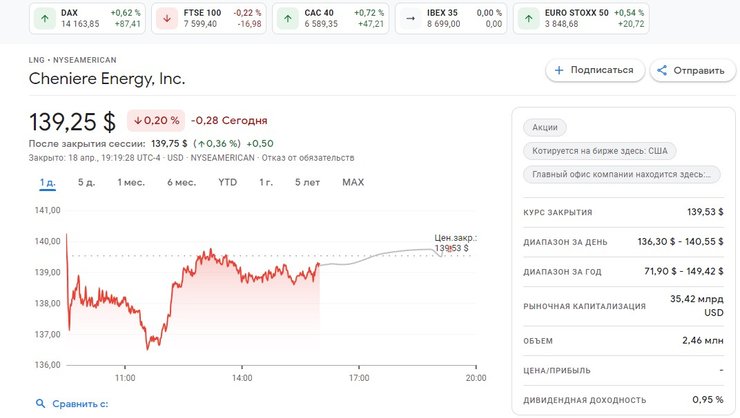Show the 1 мес. chart range
This screenshot has width=740, height=418.
point(131,182)
